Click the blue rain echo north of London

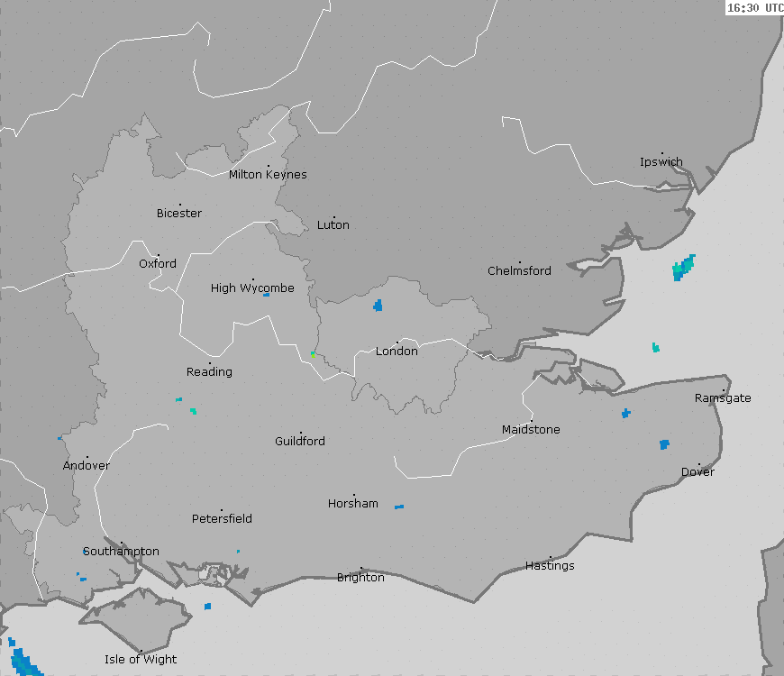coord(378,306)
